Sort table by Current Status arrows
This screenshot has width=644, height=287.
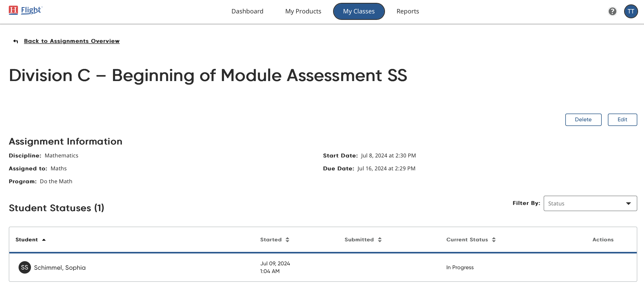494,240
